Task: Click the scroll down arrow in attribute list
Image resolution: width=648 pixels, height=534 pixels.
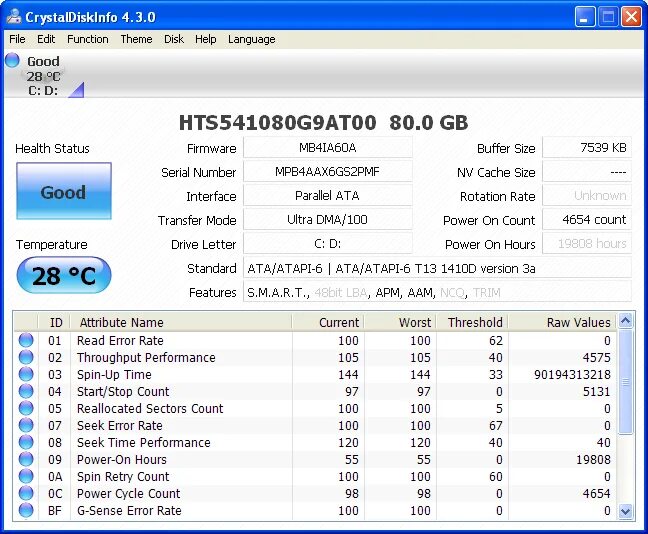Action: [626, 511]
